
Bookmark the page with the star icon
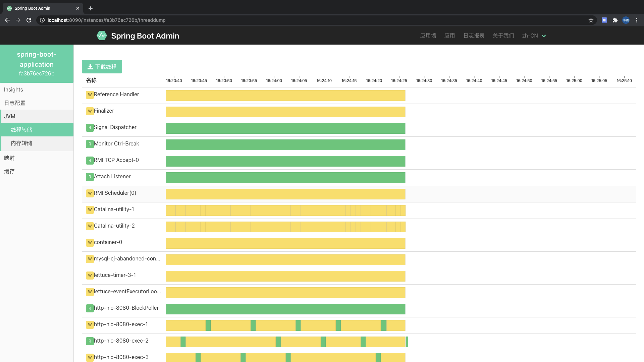tap(591, 20)
